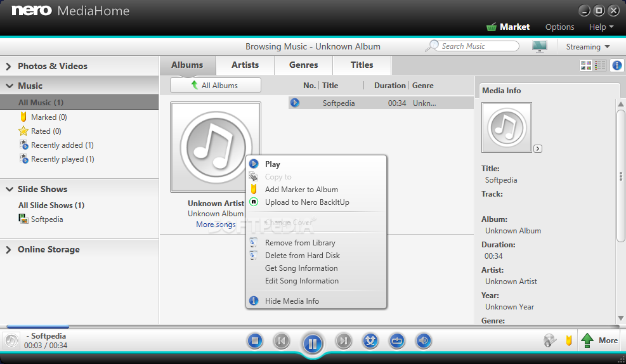The image size is (626, 364).
Task: Sort by the Title column header
Action: [330, 86]
